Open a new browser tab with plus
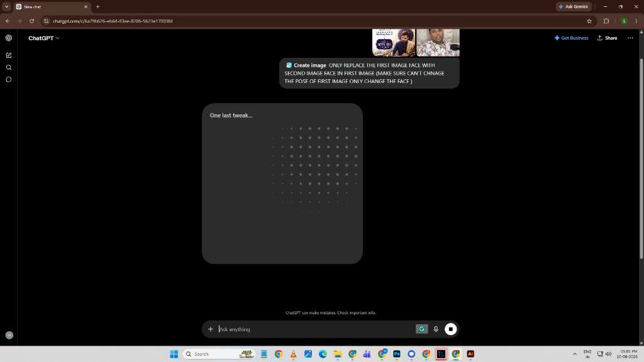The width and height of the screenshot is (644, 362). [x=97, y=6]
